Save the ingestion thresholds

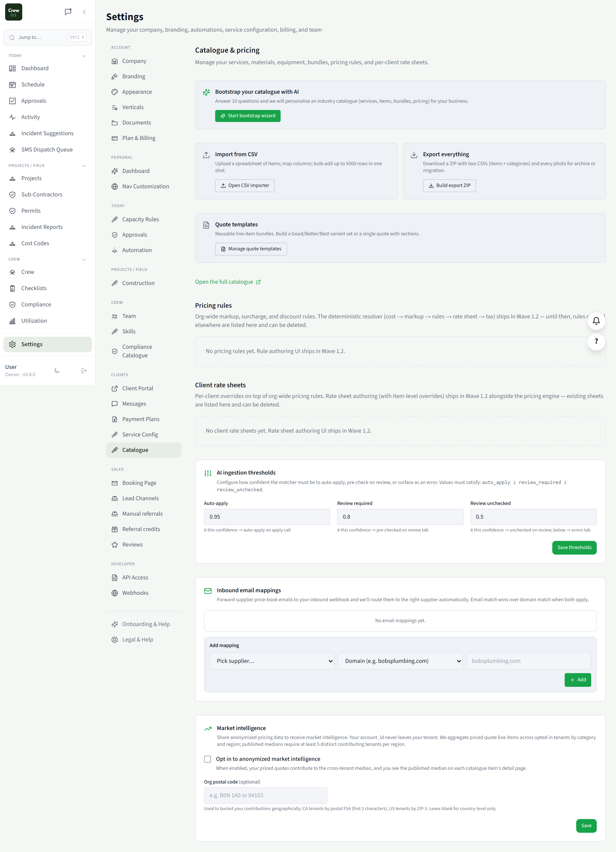coord(574,548)
